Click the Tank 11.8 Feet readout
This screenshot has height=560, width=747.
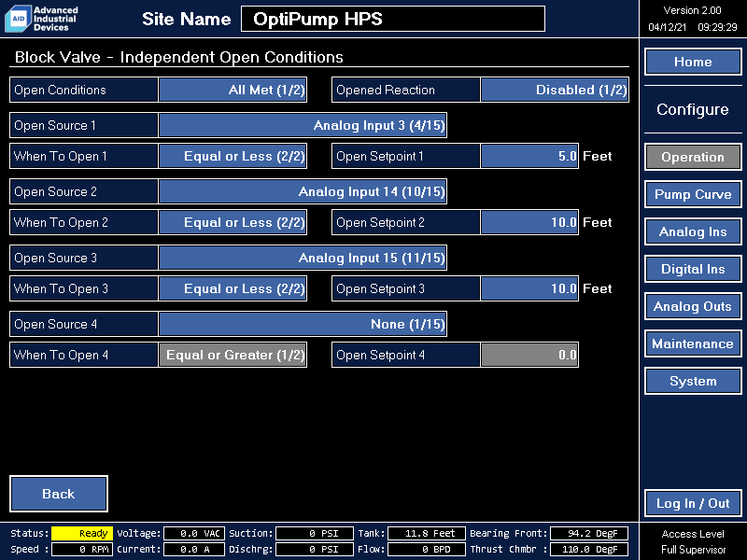(x=427, y=533)
